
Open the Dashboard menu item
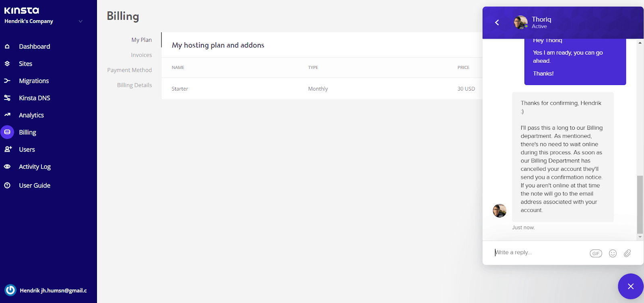(35, 46)
